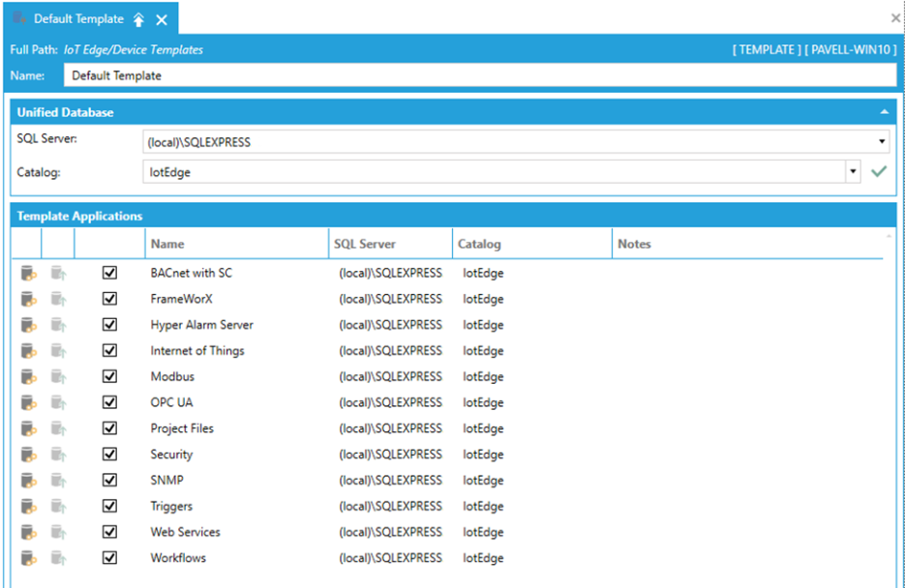Toggle the SNMP application checkbox
This screenshot has width=905, height=588.
[109, 481]
